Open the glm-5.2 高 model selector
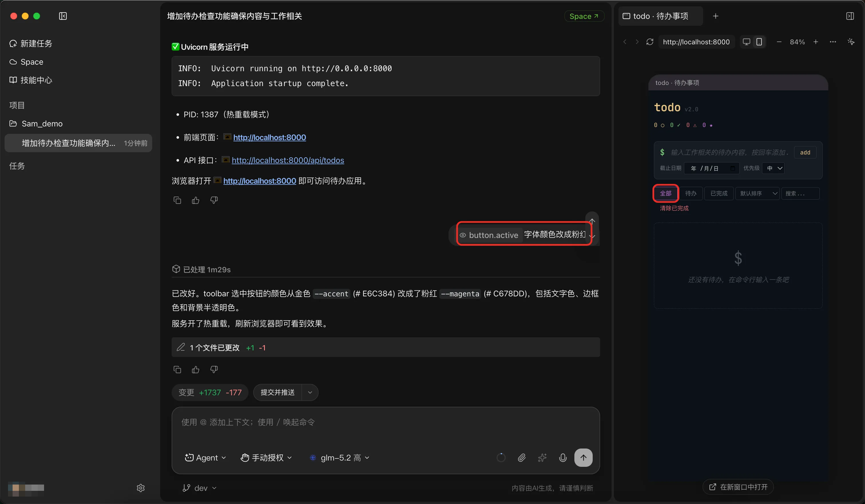This screenshot has height=504, width=865. pyautogui.click(x=340, y=458)
